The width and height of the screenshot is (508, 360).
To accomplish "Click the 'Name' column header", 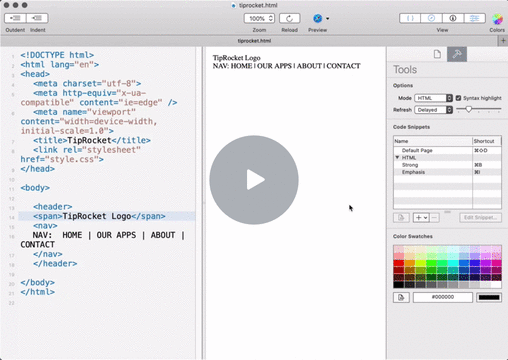I will click(x=433, y=141).
